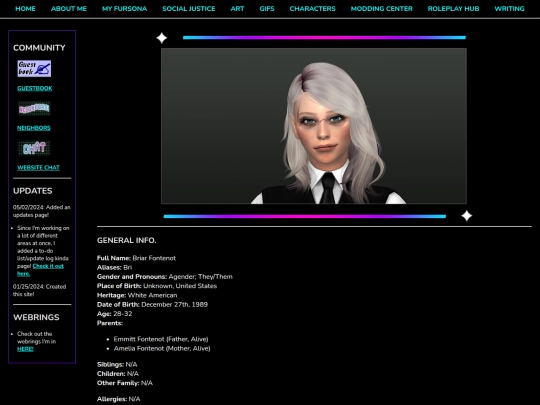This screenshot has width=540, height=405.
Task: Visit the SOCIAL JUSTICE section
Action: tap(189, 9)
